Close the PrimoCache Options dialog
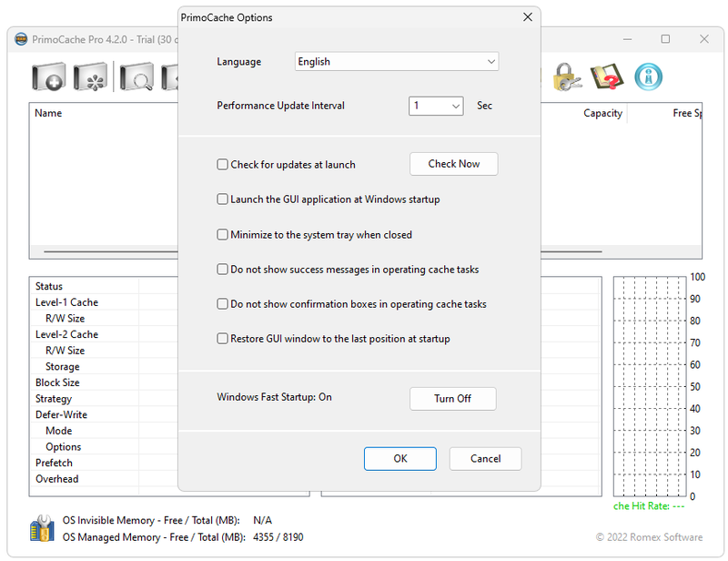This screenshot has height=561, width=728. tap(528, 17)
